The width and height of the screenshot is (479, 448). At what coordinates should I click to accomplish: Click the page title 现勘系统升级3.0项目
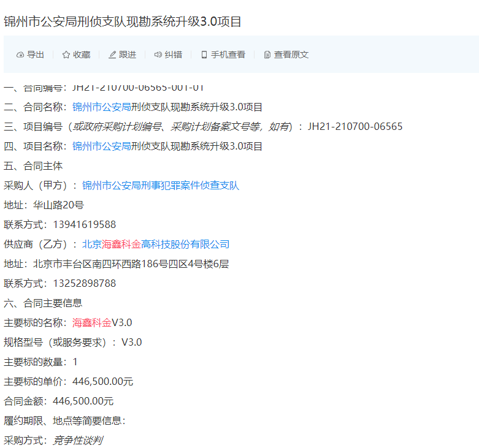[183, 21]
